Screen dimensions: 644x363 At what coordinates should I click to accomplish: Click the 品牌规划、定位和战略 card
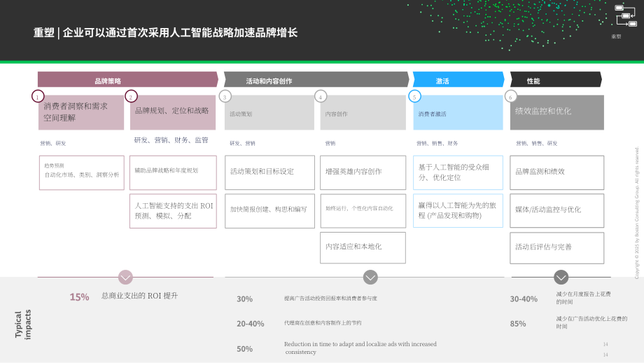point(173,113)
